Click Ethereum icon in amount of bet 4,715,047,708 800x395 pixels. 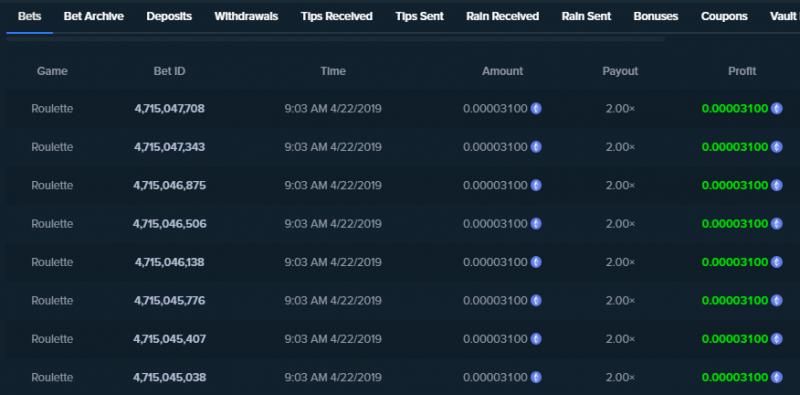(x=536, y=108)
